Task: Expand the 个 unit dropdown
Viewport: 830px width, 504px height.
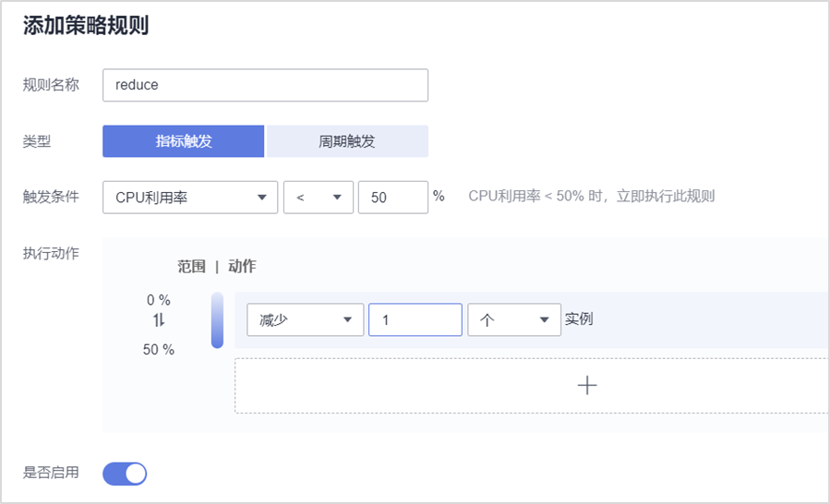Action: click(x=513, y=319)
